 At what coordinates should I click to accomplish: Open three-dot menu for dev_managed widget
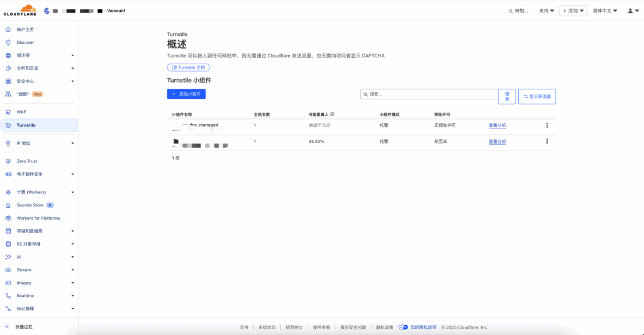tap(547, 125)
